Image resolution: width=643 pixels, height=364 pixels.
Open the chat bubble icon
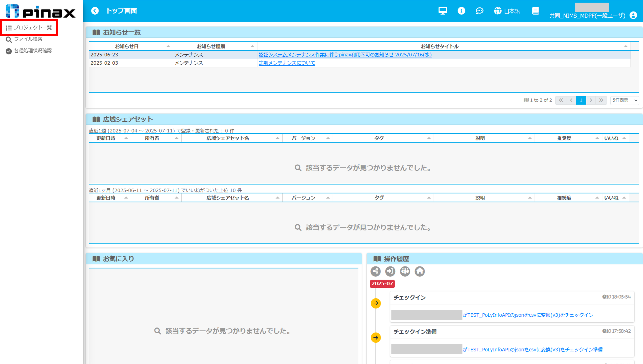tap(479, 11)
